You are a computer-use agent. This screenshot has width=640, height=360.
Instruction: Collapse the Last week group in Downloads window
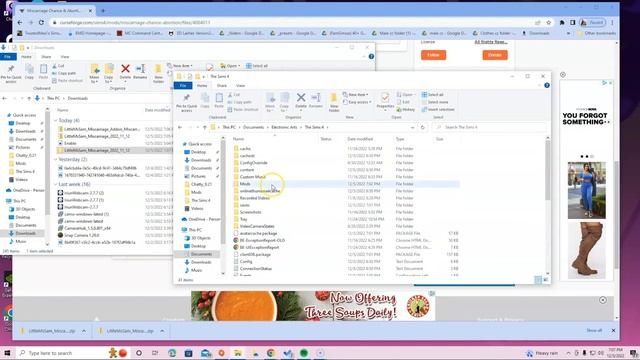point(56,184)
